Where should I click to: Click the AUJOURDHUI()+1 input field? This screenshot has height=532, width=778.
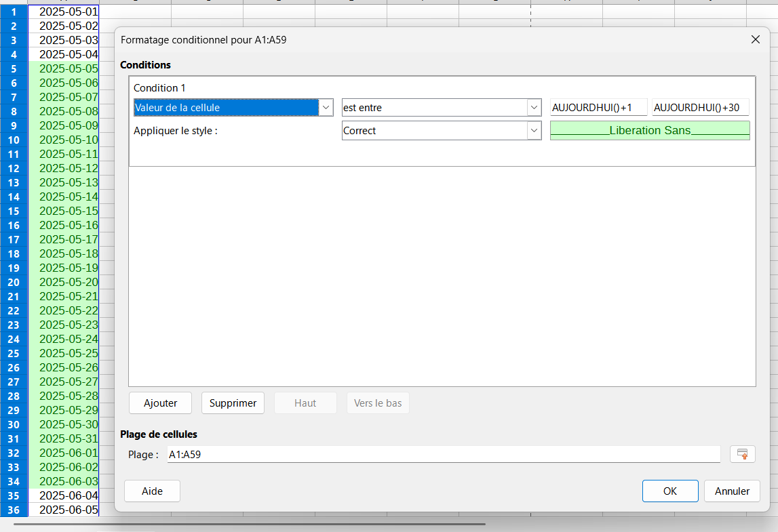tap(598, 108)
